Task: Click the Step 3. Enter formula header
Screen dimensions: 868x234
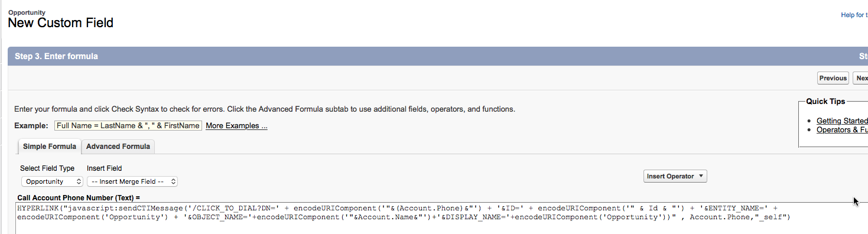Action: (56, 56)
